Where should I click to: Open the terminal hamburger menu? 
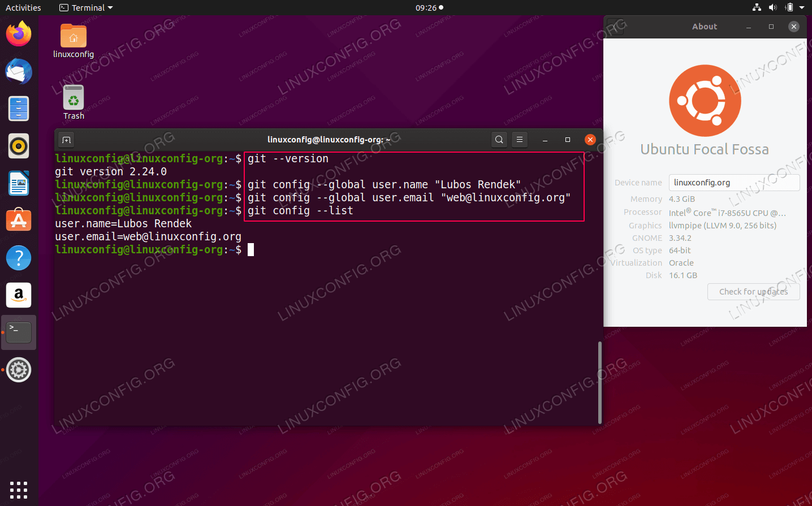[x=520, y=139]
